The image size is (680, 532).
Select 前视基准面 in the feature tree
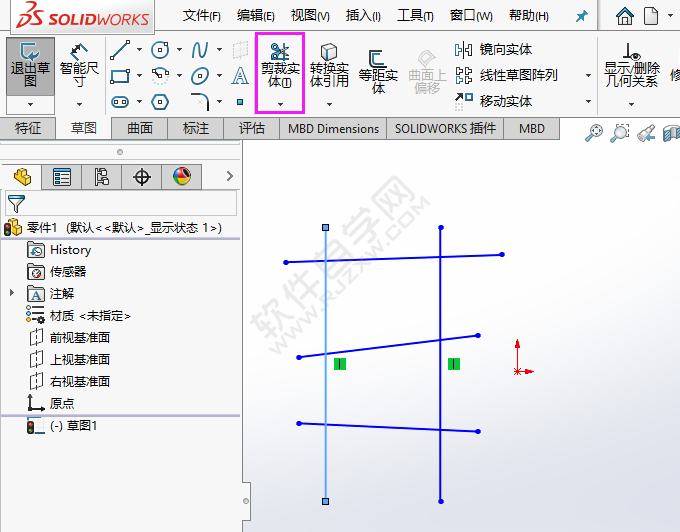tap(69, 337)
